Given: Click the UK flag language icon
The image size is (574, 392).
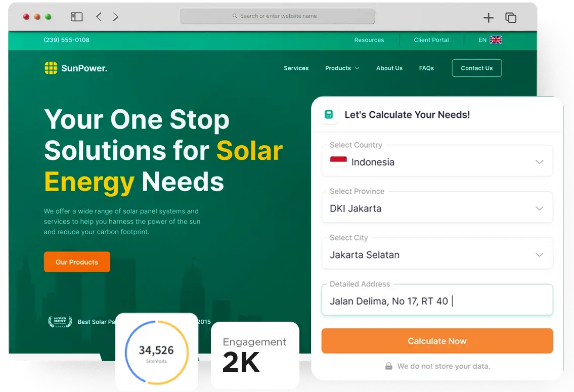Looking at the screenshot, I should pyautogui.click(x=496, y=40).
